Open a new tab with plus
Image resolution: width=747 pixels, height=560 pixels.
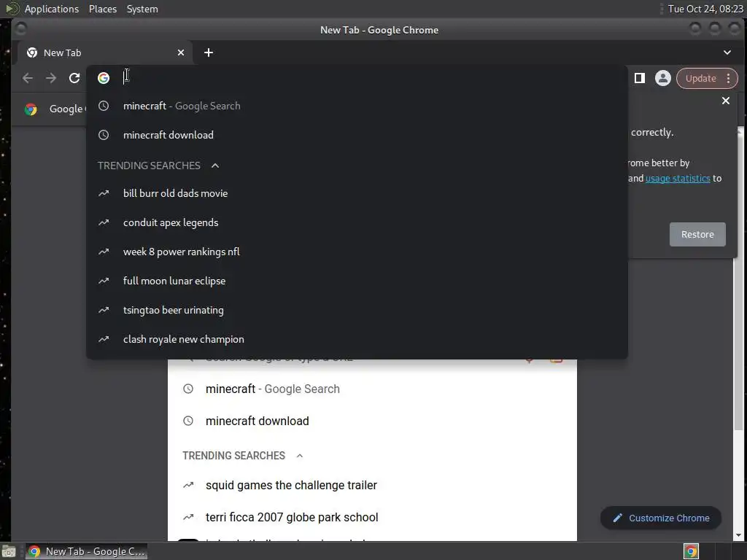pyautogui.click(x=208, y=52)
